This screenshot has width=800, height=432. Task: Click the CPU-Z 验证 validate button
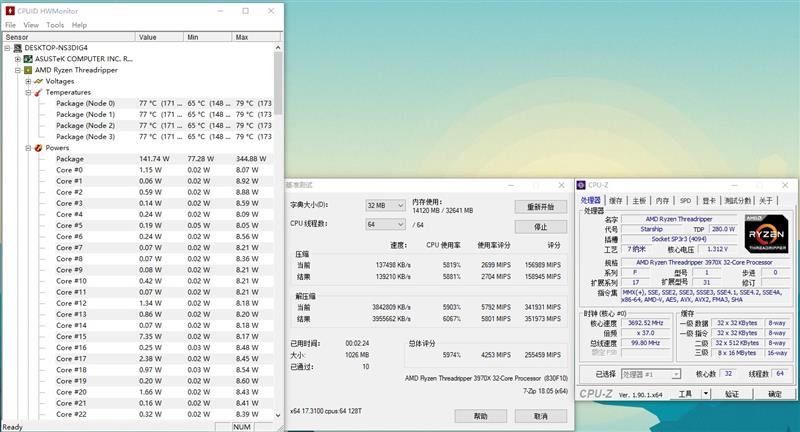732,394
